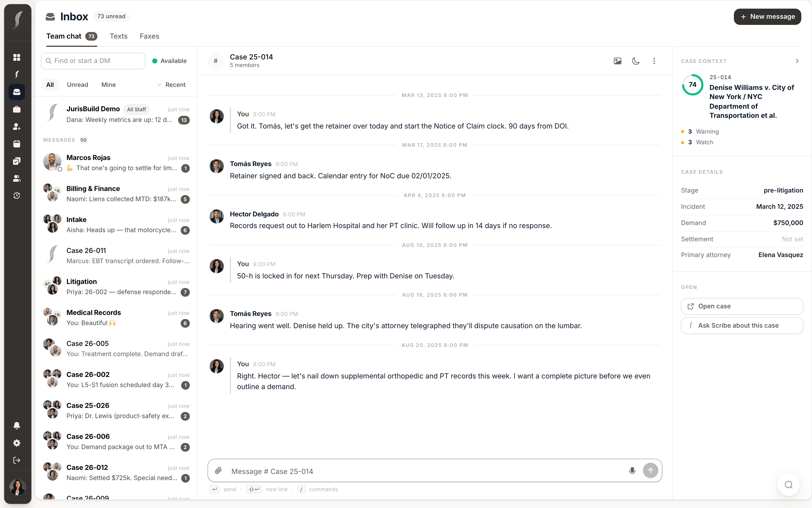812x508 pixels.
Task: Open the Recent sort dropdown
Action: [x=172, y=85]
